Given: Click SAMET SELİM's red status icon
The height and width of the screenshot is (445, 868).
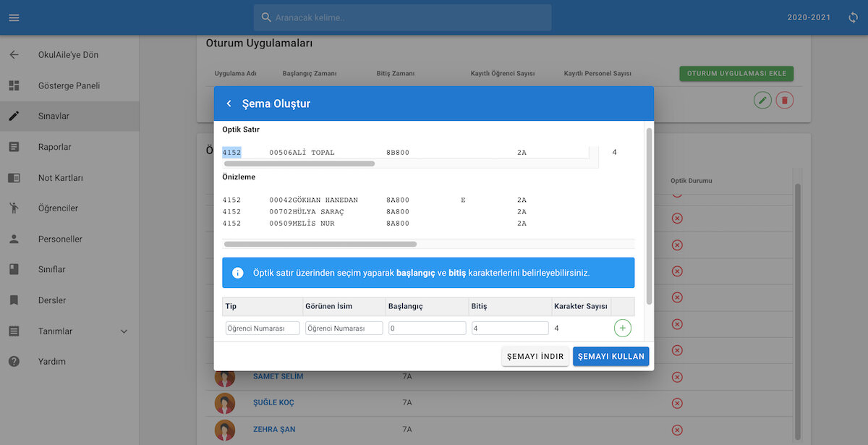Looking at the screenshot, I should coord(677,377).
